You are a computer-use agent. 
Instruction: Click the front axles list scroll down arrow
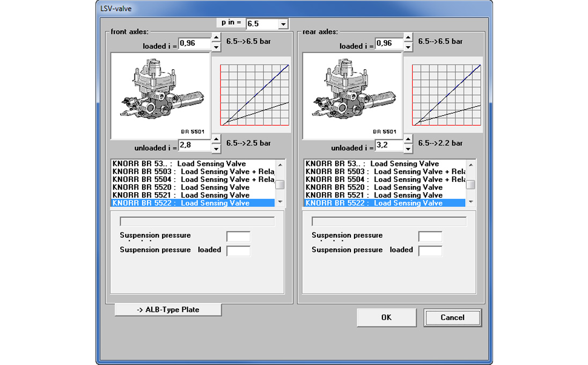(280, 202)
